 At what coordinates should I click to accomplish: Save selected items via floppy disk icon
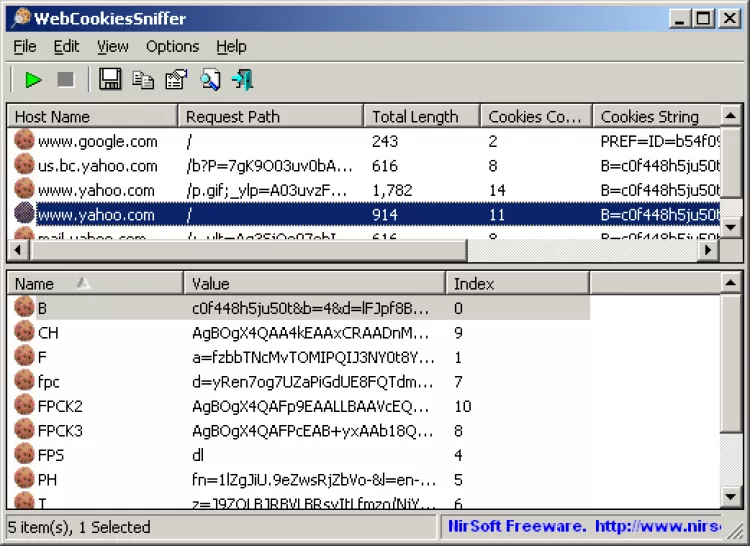110,79
